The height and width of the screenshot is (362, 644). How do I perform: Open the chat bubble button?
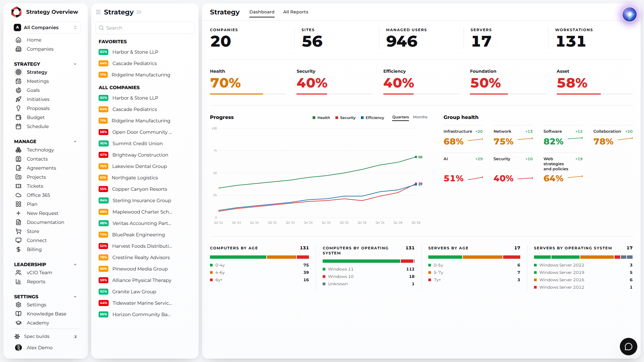(628, 346)
